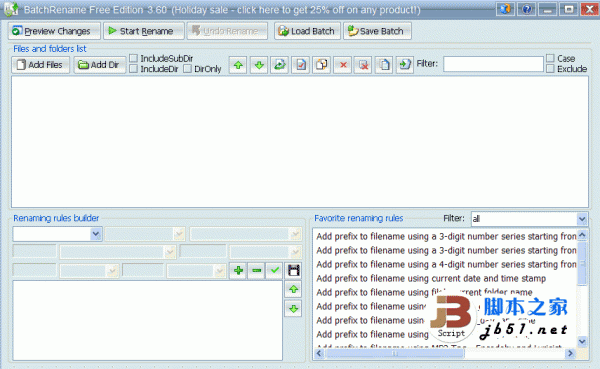
Task: Move rule down with green arrow
Action: [x=293, y=309]
